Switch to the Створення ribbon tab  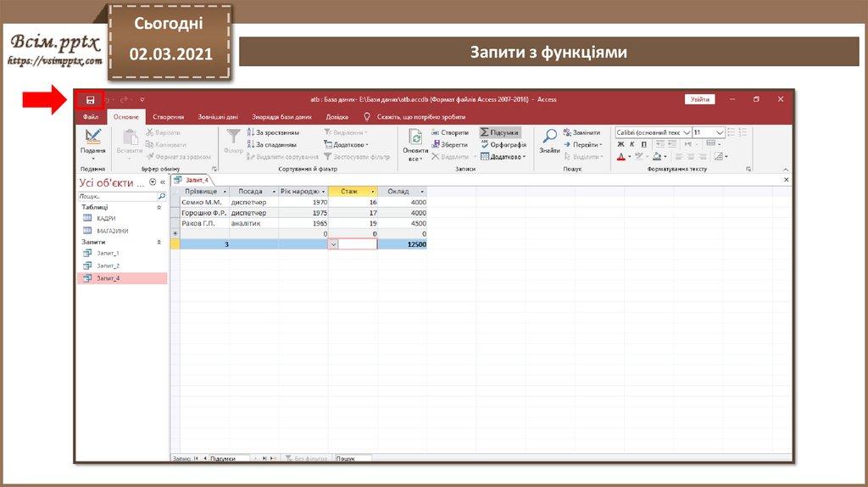tap(168, 117)
